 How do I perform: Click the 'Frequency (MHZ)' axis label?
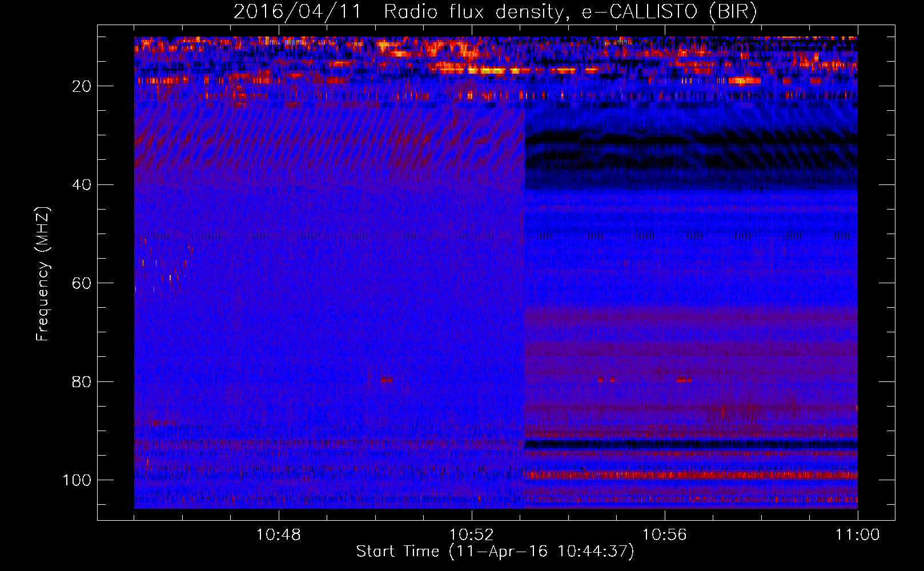43,274
